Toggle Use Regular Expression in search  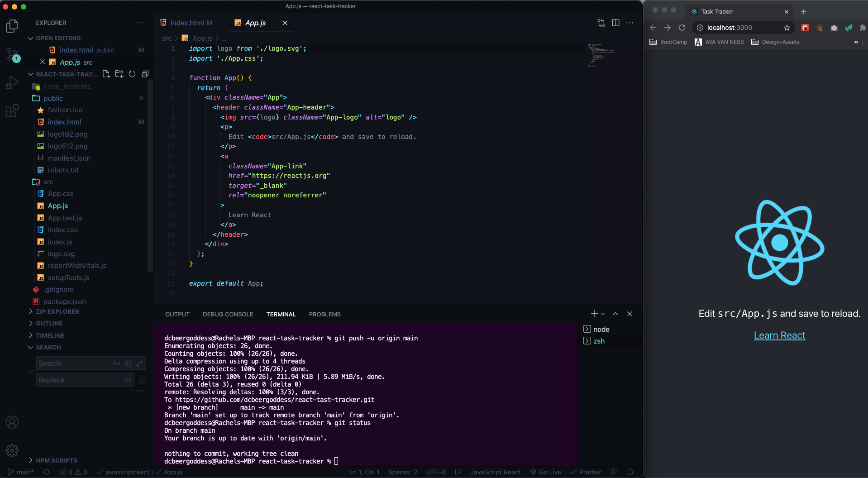[x=140, y=363]
